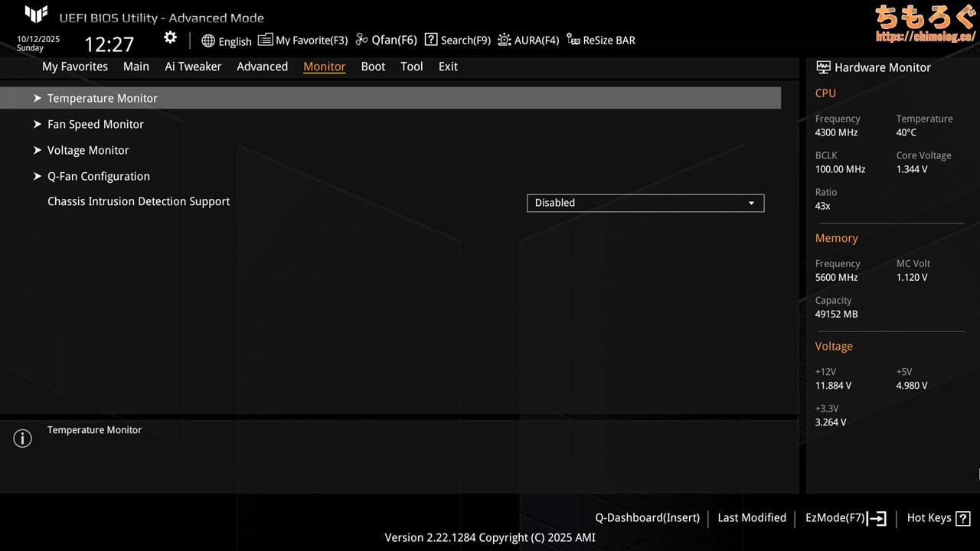Click the settings gear icon
Image resolution: width=980 pixels, height=551 pixels.
(x=170, y=38)
